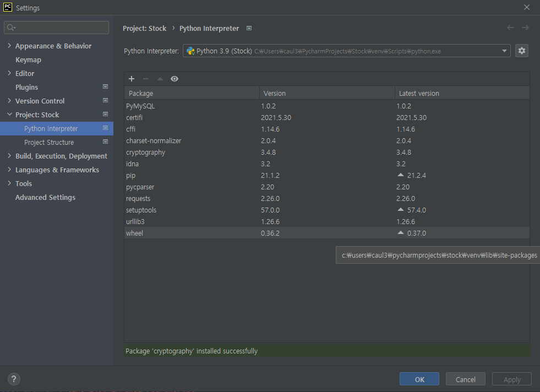
Task: Click the upgrade package arrow in the toolbar
Action: click(x=160, y=79)
